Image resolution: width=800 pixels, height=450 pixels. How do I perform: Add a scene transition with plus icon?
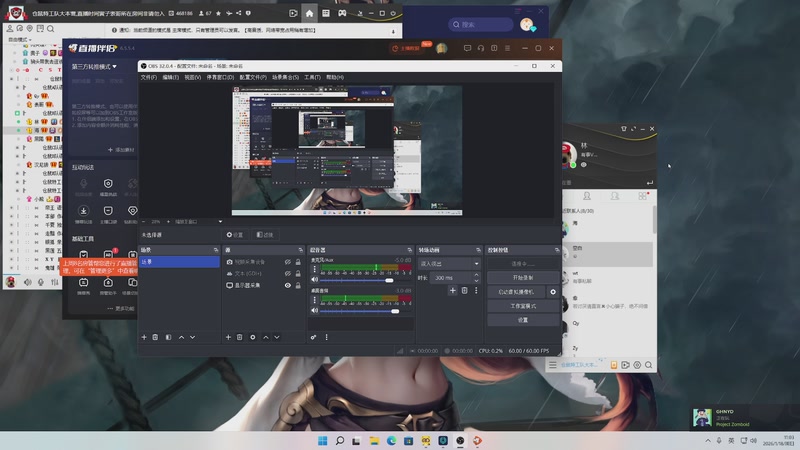pos(453,290)
